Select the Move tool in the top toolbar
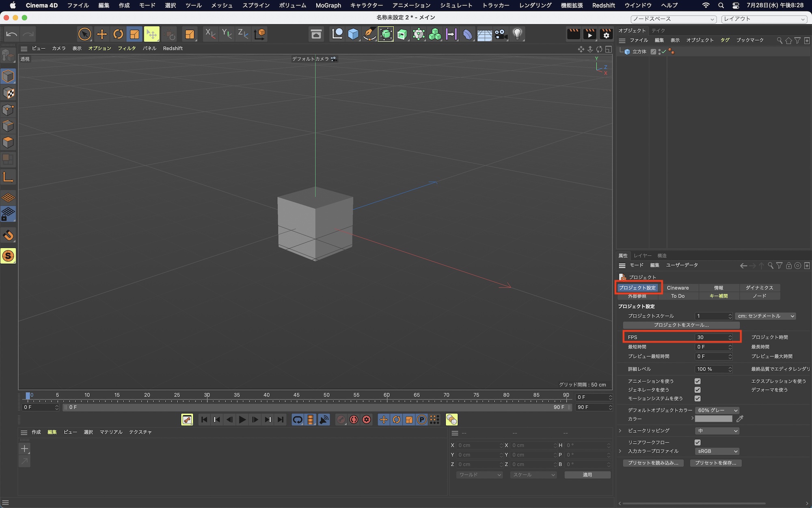The image size is (812, 508). click(x=101, y=34)
